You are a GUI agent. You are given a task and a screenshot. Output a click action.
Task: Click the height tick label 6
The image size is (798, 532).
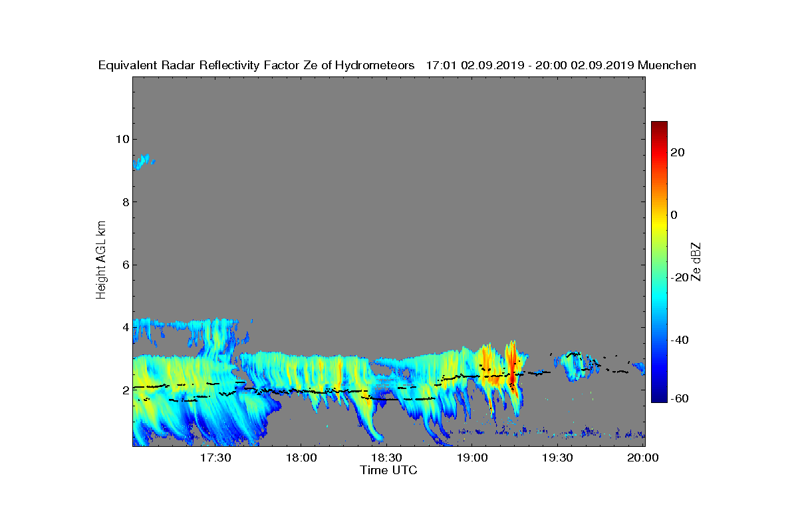124,265
